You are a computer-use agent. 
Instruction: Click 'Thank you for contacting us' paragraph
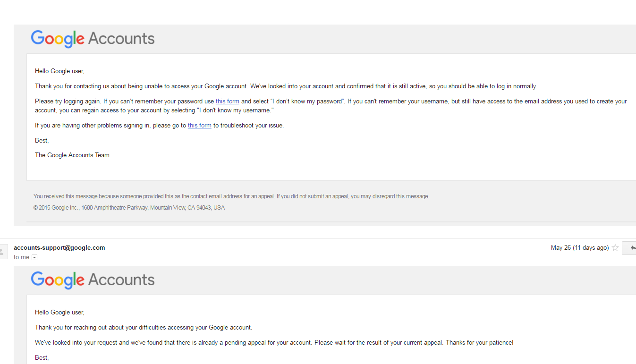286,86
